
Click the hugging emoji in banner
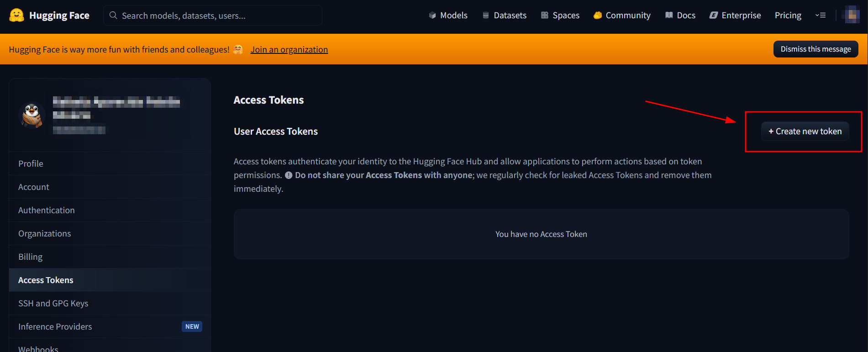click(x=238, y=49)
